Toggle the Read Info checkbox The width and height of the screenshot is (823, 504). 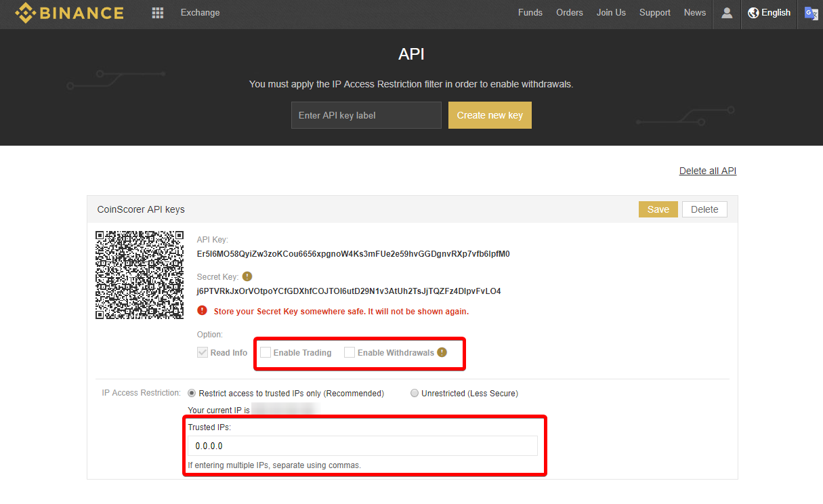pos(202,352)
